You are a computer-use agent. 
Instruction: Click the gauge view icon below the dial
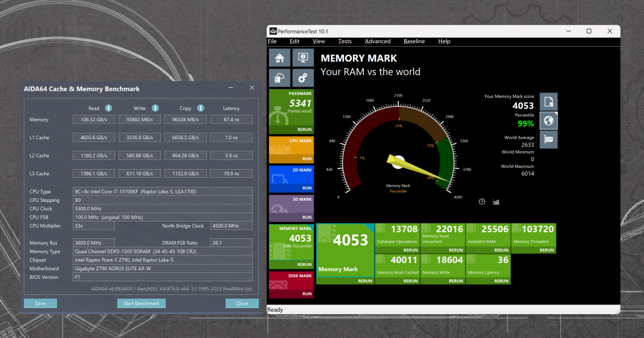(x=482, y=201)
